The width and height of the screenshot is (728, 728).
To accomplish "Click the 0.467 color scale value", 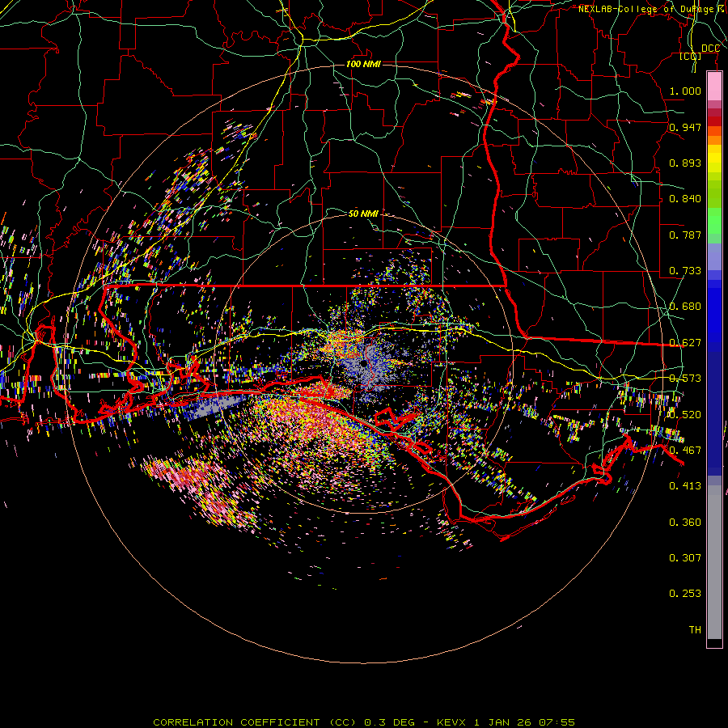I will pyautogui.click(x=685, y=451).
